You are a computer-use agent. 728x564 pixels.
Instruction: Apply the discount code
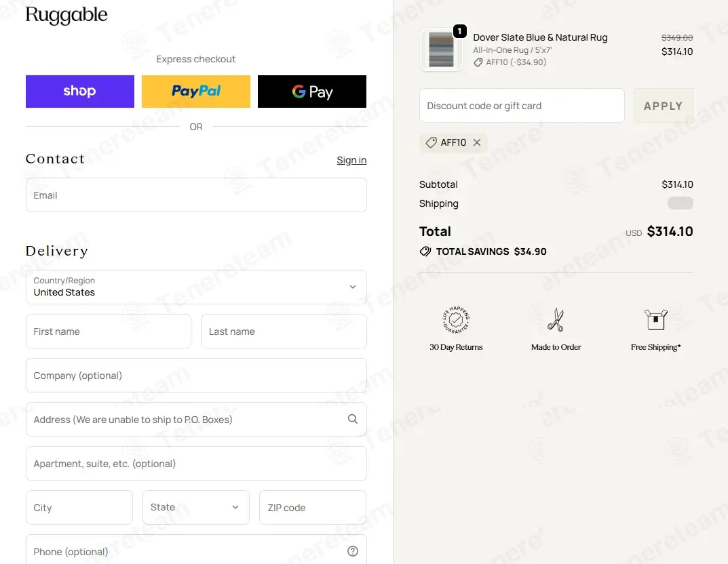pos(664,106)
